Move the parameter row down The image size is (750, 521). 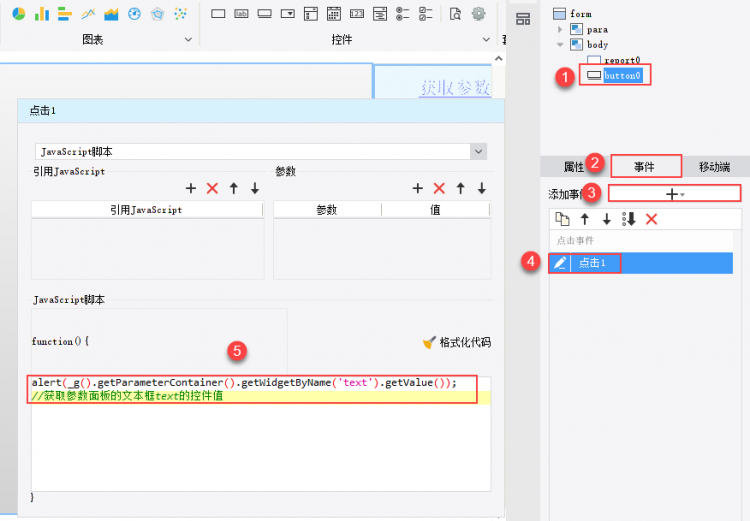[x=482, y=188]
